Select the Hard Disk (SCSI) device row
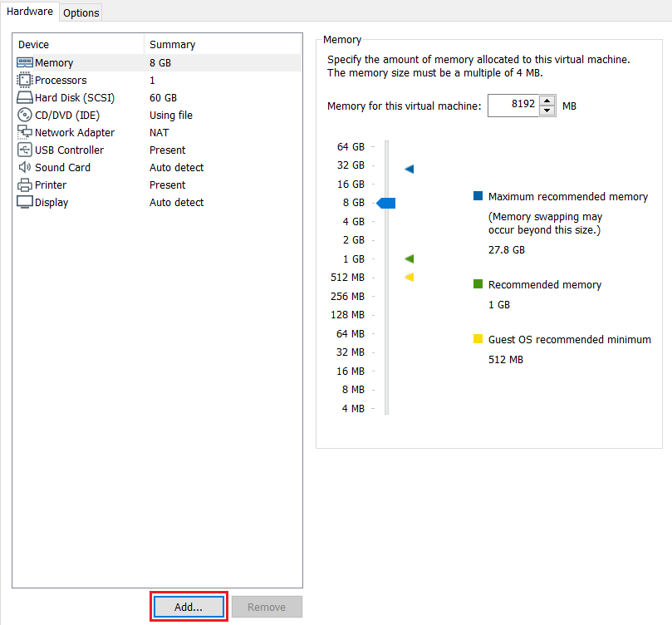672x625 pixels. [158, 97]
